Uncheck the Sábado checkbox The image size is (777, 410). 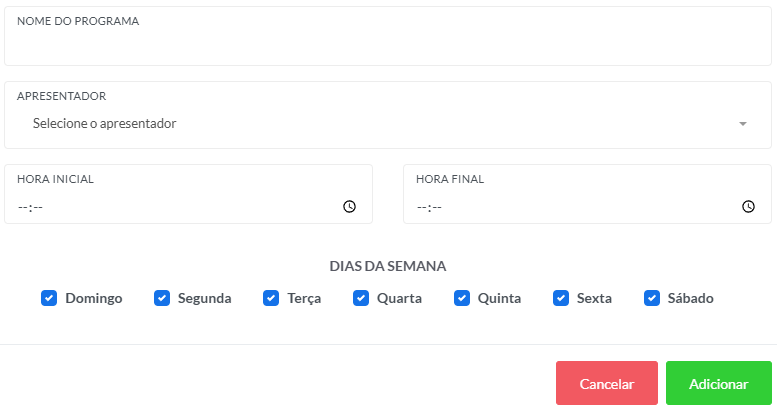coord(652,298)
